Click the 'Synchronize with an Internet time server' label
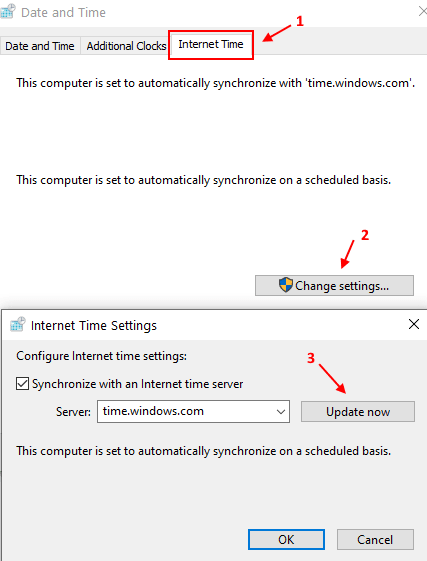 tap(137, 384)
